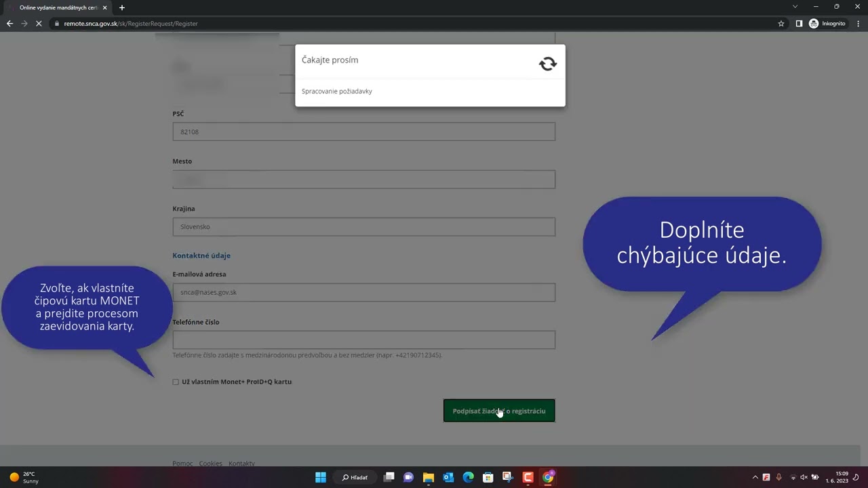This screenshot has height=488, width=868.
Task: Click Podpísať žiadosť o registráciu button
Action: (499, 411)
